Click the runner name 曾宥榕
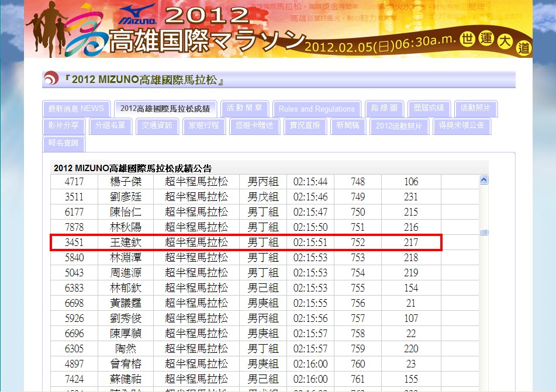Viewport: 556px width, 392px height. (126, 364)
